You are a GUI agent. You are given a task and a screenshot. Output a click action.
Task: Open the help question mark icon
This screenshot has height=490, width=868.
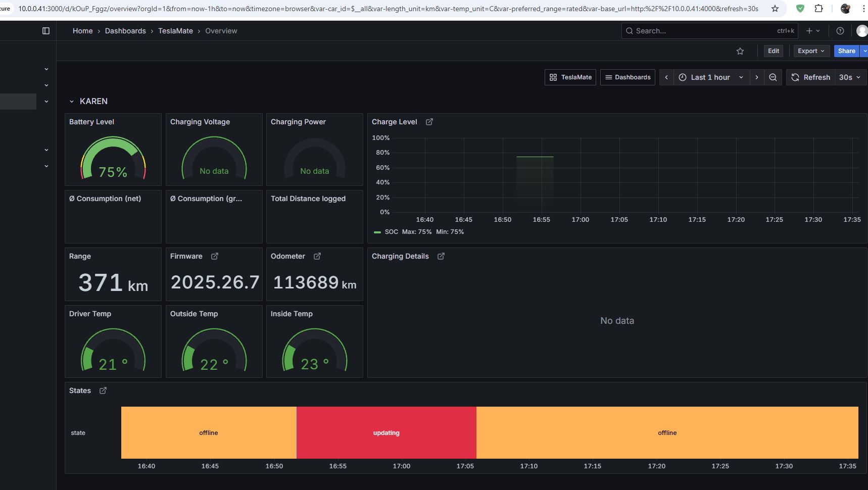(x=840, y=31)
